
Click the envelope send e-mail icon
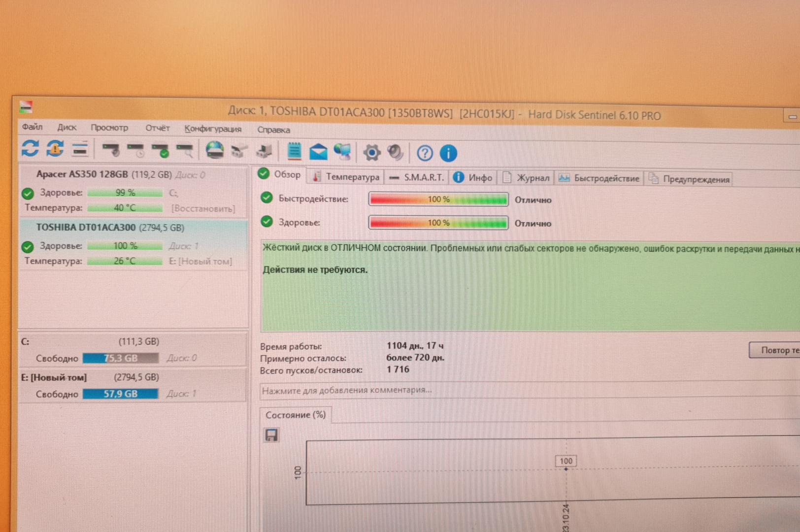[318, 152]
